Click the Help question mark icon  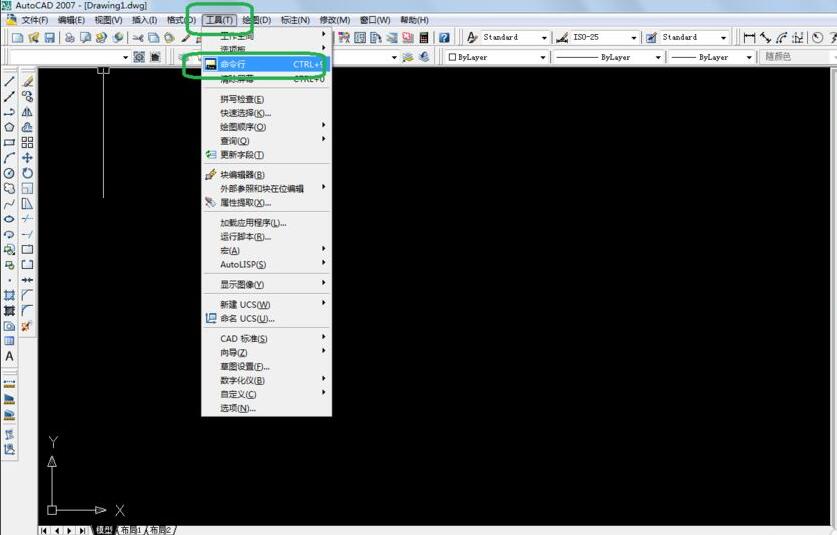pos(444,37)
